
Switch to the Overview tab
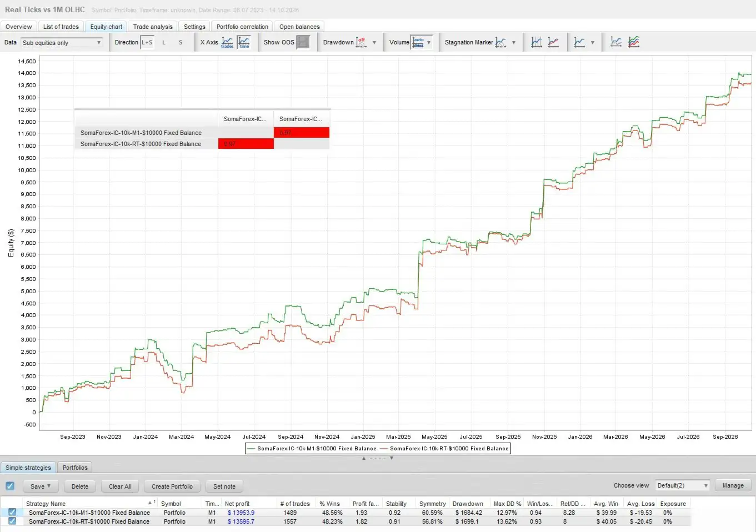[19, 27]
